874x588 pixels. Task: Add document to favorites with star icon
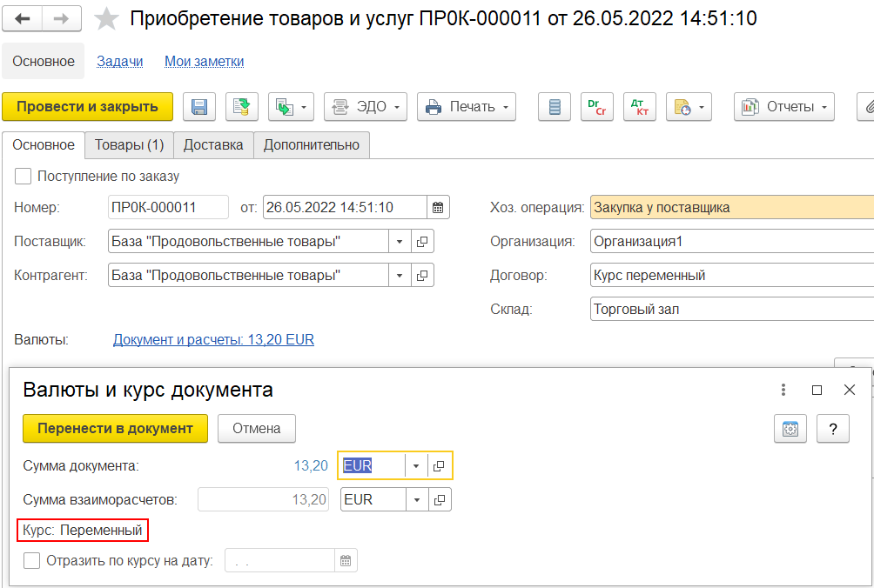point(106,19)
